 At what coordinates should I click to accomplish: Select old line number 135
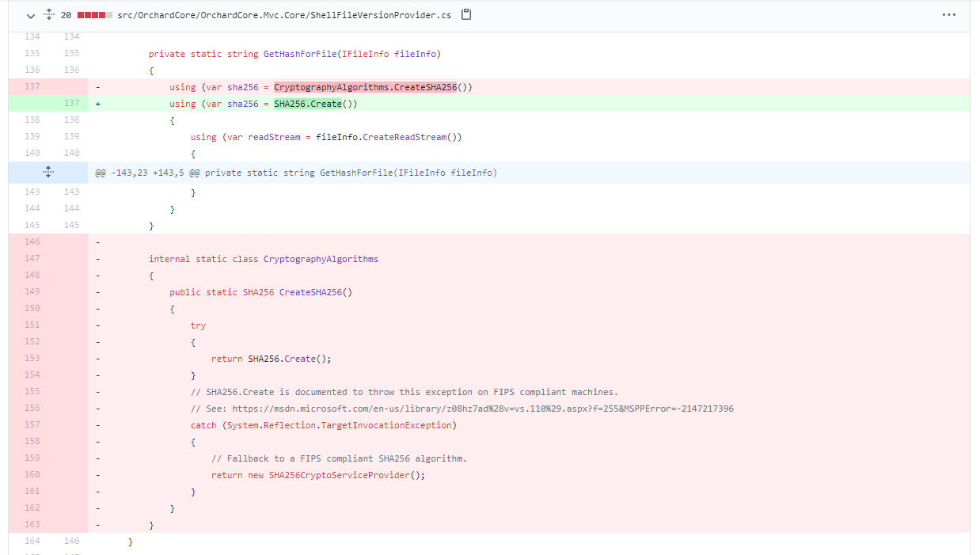(32, 54)
